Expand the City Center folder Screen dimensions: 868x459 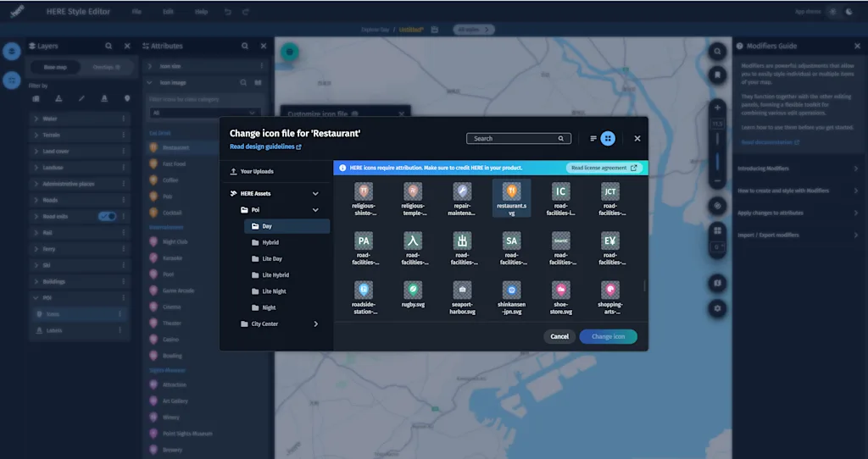pyautogui.click(x=315, y=324)
